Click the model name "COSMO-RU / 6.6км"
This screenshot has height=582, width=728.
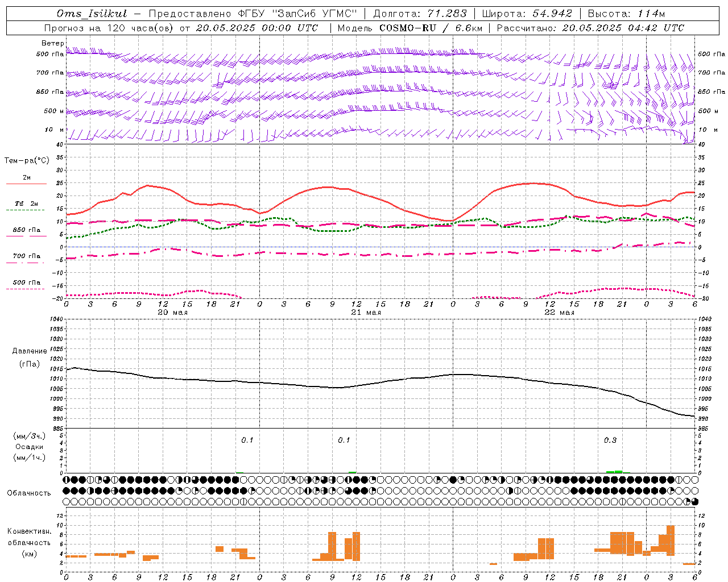click(x=431, y=28)
